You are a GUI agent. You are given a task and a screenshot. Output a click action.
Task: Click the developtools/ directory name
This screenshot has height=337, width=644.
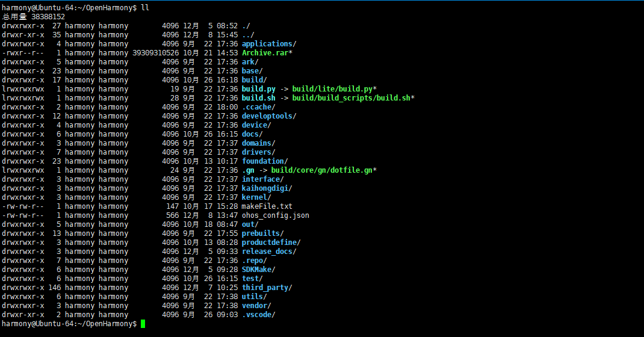(x=267, y=116)
